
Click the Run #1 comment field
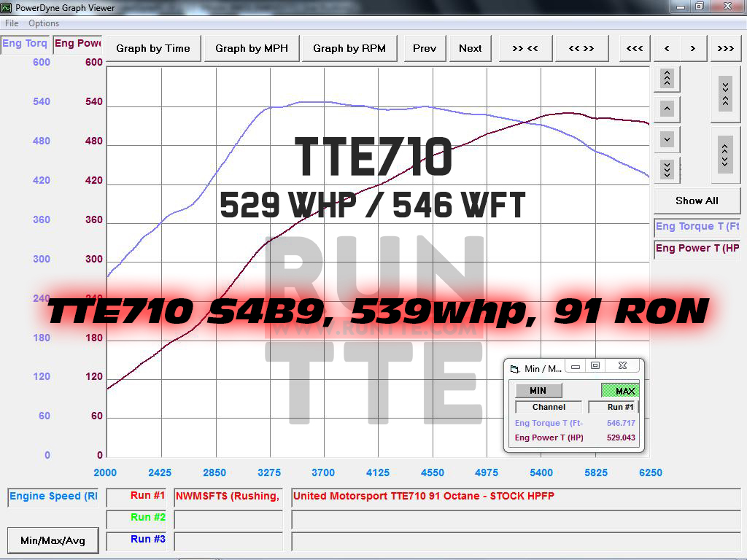(x=515, y=497)
